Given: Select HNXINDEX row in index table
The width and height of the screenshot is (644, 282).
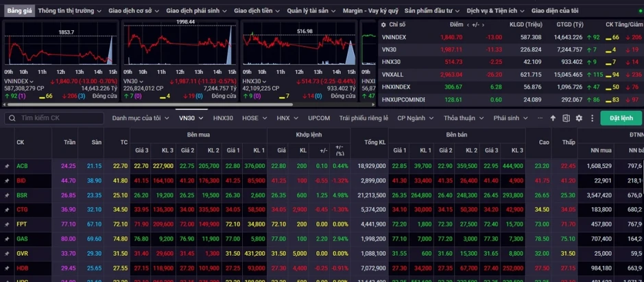Looking at the screenshot, I should pyautogui.click(x=510, y=87).
